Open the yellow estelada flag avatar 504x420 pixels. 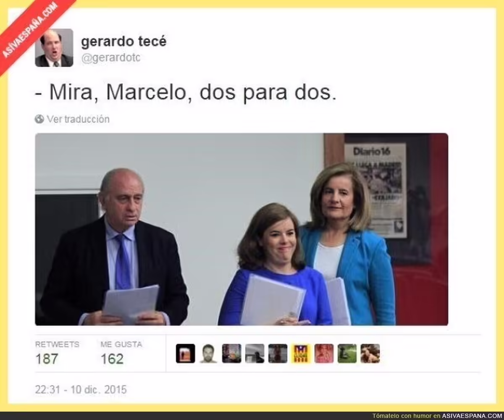pyautogui.click(x=301, y=353)
